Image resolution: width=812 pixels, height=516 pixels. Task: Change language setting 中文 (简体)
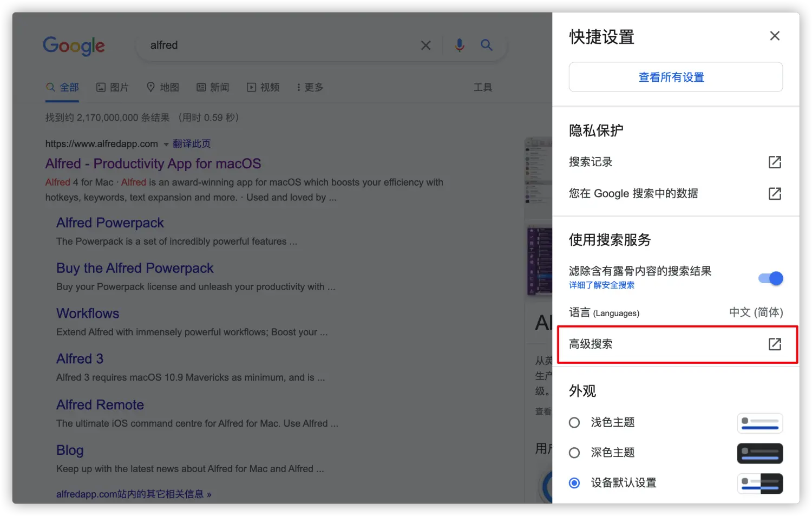click(756, 312)
